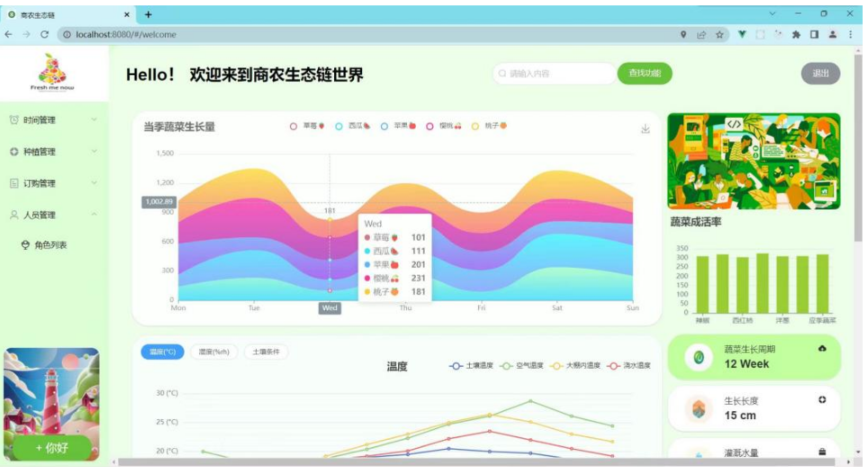Open the browser side panel icon
The image size is (868, 474).
pos(814,34)
